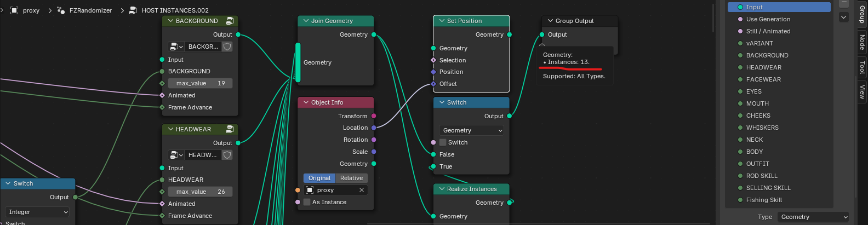The image size is (868, 225).
Task: Click the HOST INSTANCES.002 node group icon
Action: [133, 10]
